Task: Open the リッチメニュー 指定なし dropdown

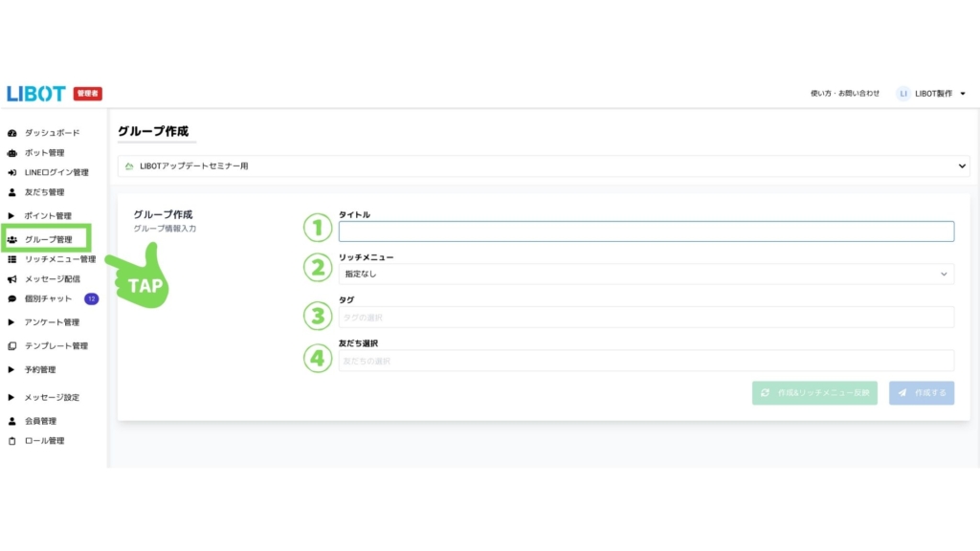Action: point(646,275)
